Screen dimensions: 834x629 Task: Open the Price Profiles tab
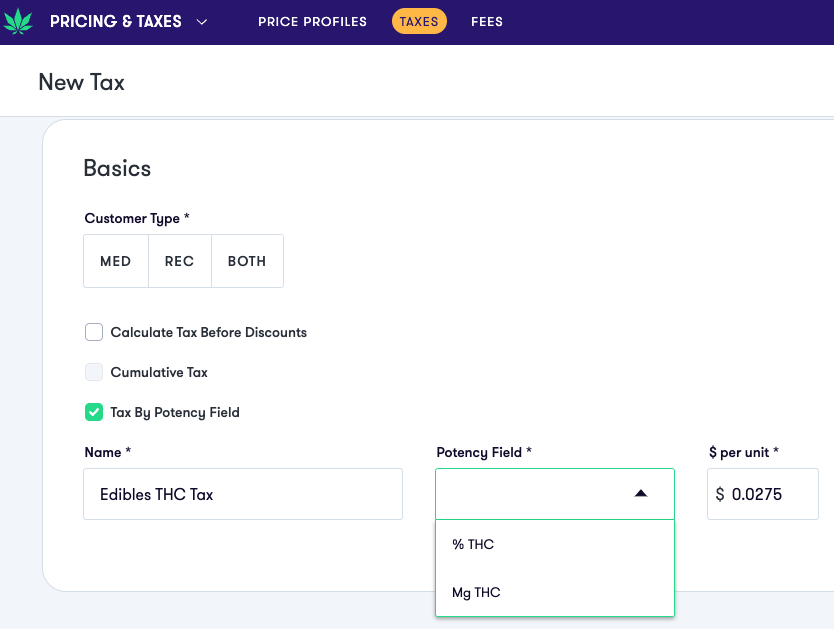312,22
